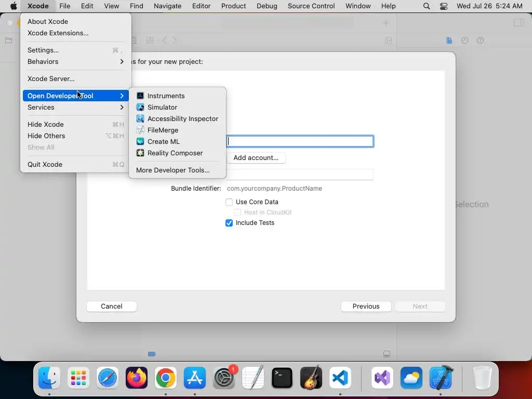Open Xcode Settings…

coord(76,50)
